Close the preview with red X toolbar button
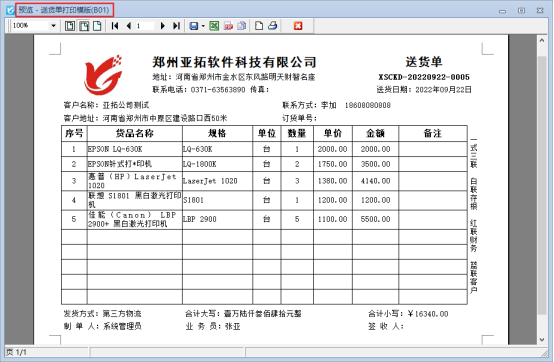Screen dimensions: 554x362 [298, 26]
